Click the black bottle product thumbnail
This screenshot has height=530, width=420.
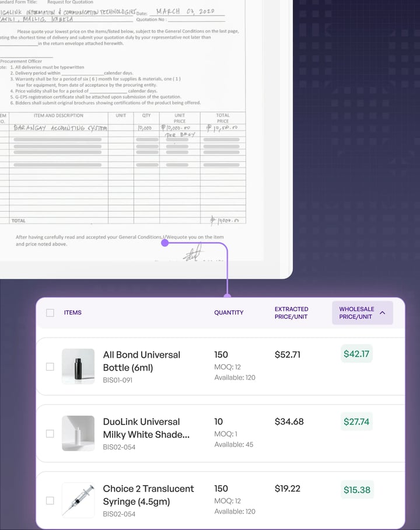tap(78, 366)
